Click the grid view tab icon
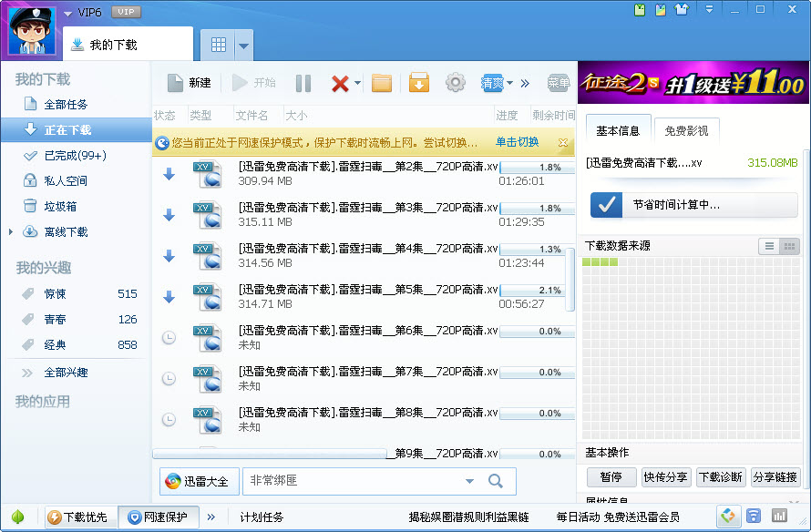The width and height of the screenshot is (811, 532). [219, 45]
